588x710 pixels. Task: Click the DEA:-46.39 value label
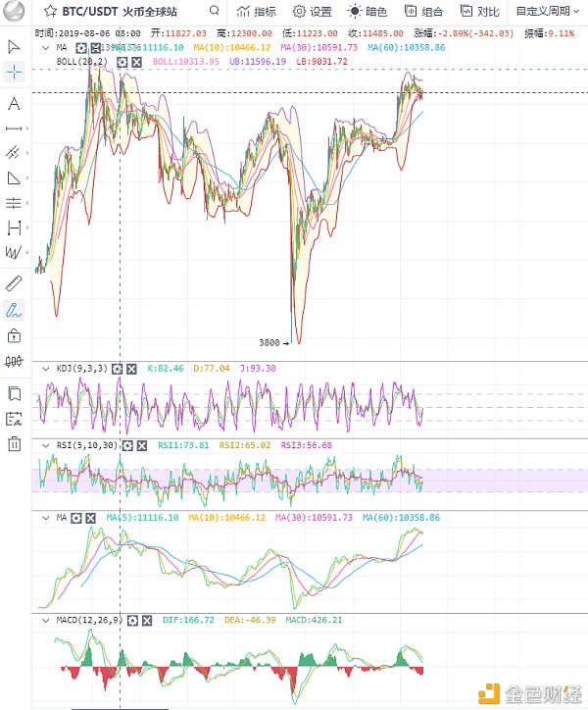[250, 620]
